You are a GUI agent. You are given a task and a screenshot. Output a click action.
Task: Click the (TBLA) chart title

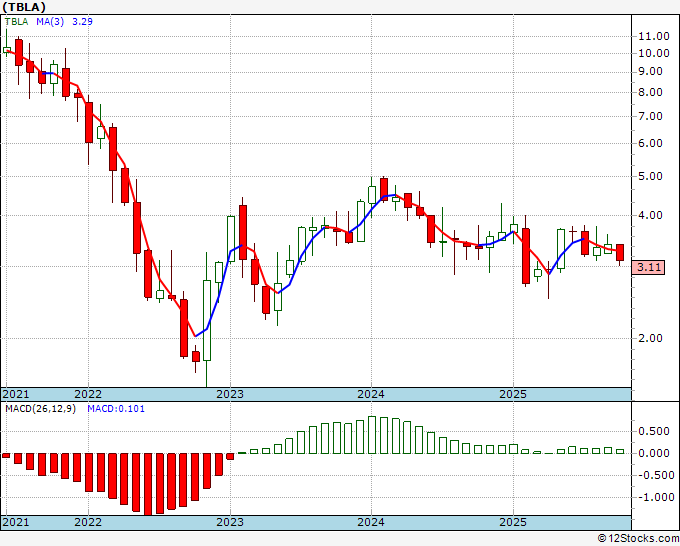23,7
